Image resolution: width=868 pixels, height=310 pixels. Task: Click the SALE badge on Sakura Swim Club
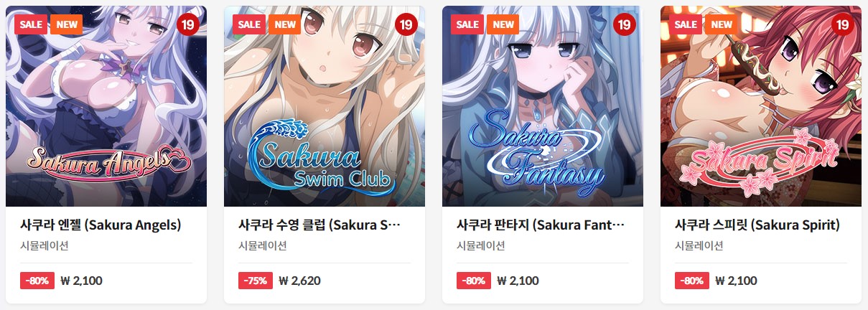coord(249,24)
